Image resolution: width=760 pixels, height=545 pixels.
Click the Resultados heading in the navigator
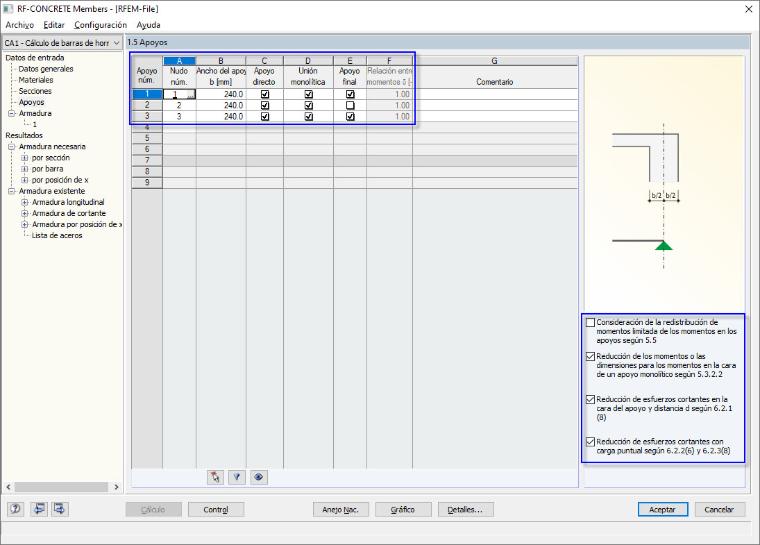pos(24,135)
